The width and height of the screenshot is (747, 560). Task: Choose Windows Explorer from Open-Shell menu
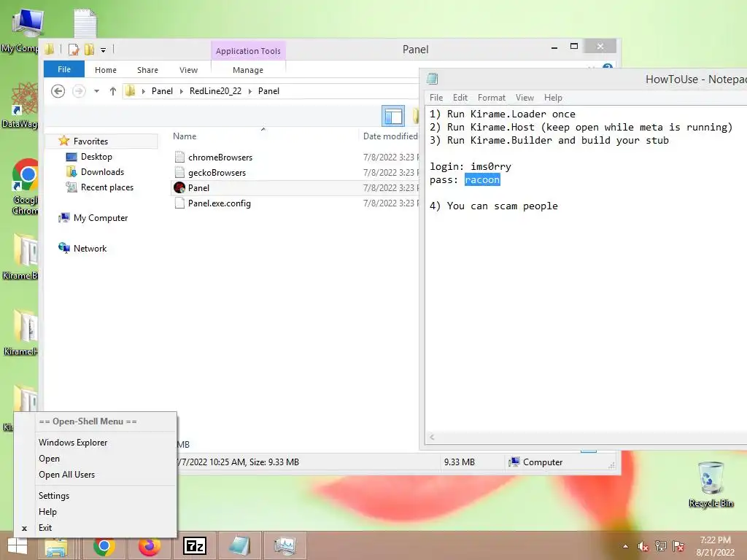tap(73, 443)
